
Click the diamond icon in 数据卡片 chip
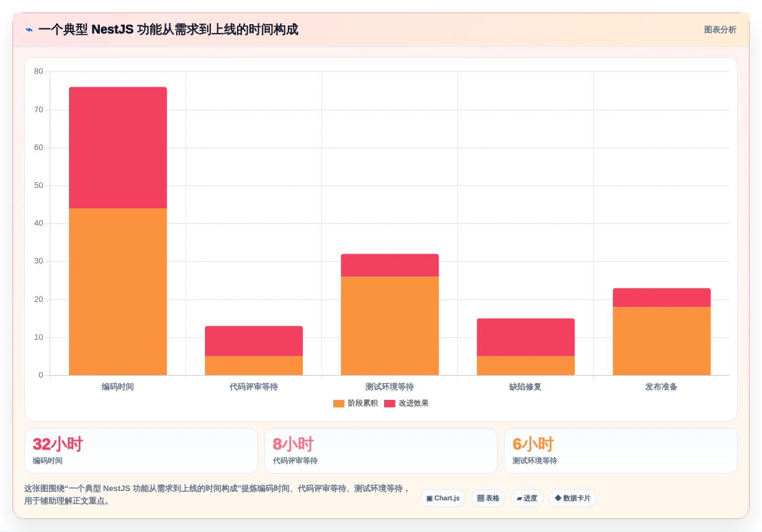tap(558, 498)
